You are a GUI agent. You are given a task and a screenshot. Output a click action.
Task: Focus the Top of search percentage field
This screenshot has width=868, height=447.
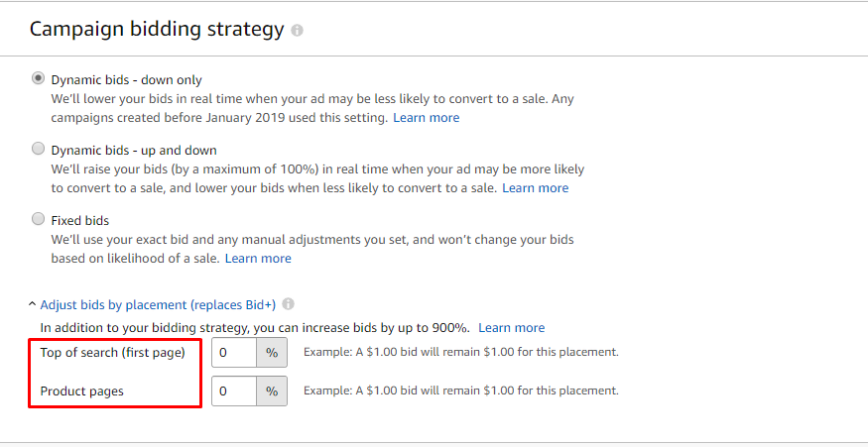pyautogui.click(x=234, y=353)
